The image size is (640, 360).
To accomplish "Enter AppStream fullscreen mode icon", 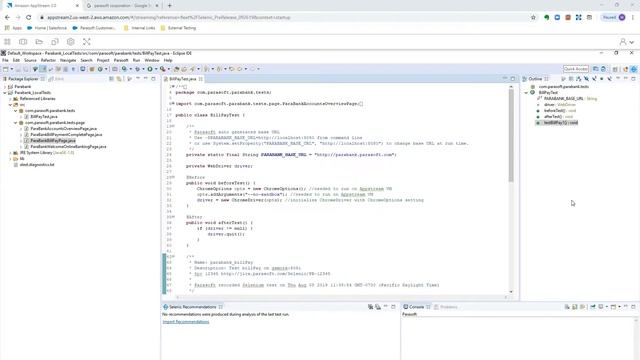I will click(87, 42).
